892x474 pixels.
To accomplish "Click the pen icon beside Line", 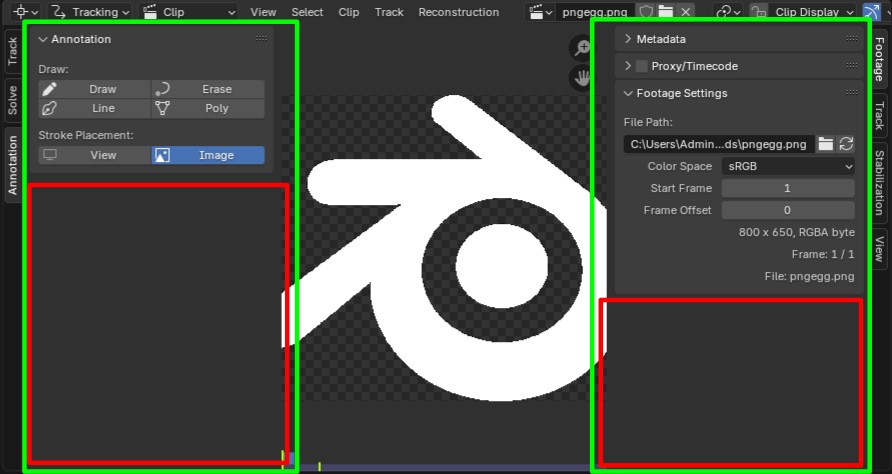I will click(49, 108).
